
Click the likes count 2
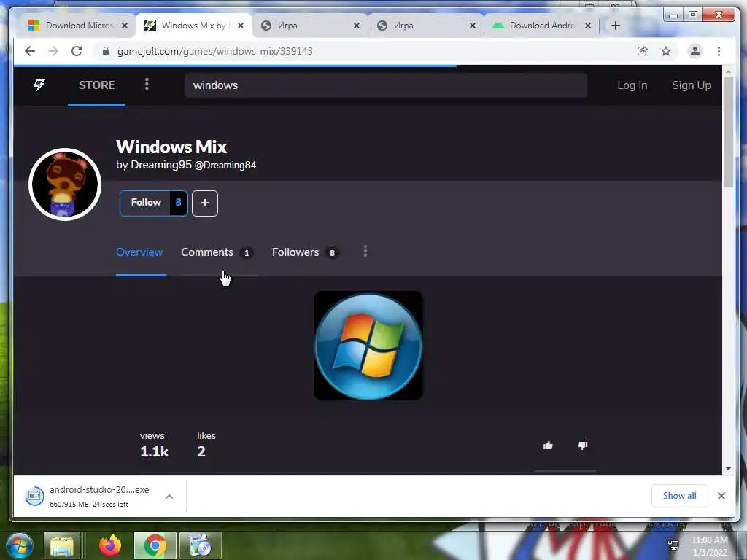pyautogui.click(x=201, y=451)
